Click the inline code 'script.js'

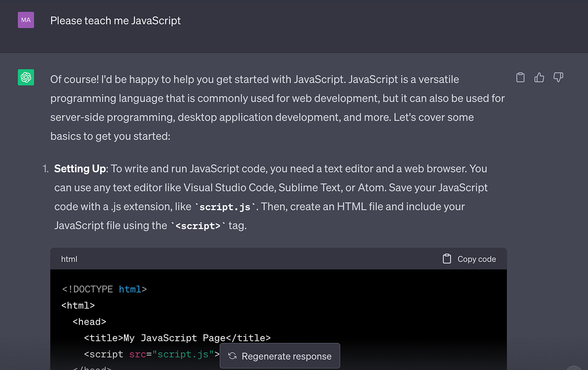(x=225, y=207)
